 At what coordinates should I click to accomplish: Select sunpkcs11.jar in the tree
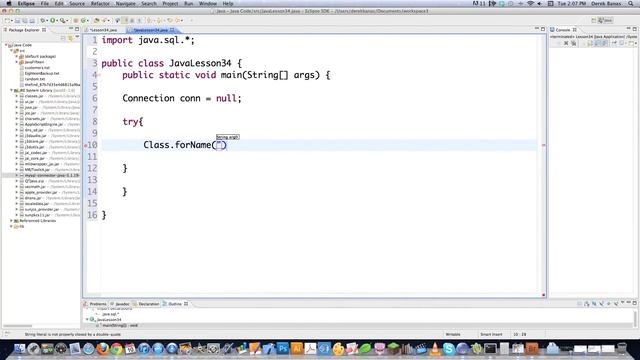point(37,215)
